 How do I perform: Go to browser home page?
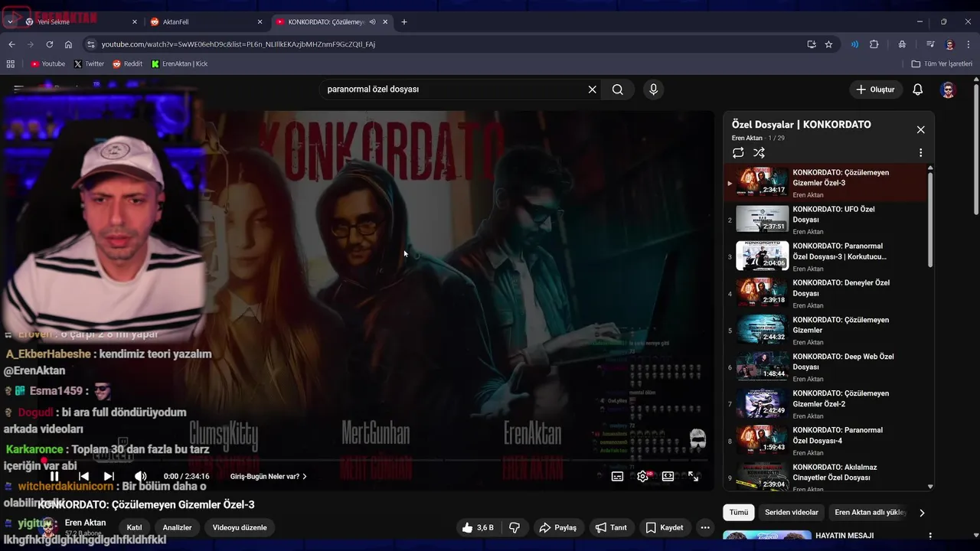pos(68,44)
